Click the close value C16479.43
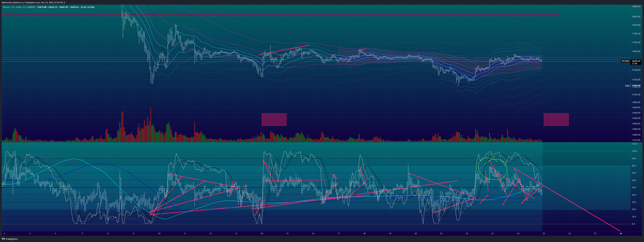Viewport: 644px width, 242px height. 74,7
